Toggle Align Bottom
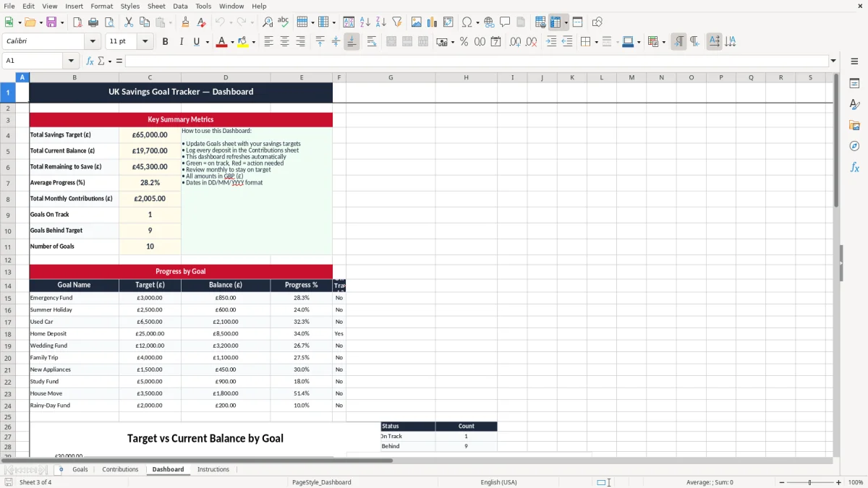Screen dimensions: 868x488 click(x=352, y=42)
